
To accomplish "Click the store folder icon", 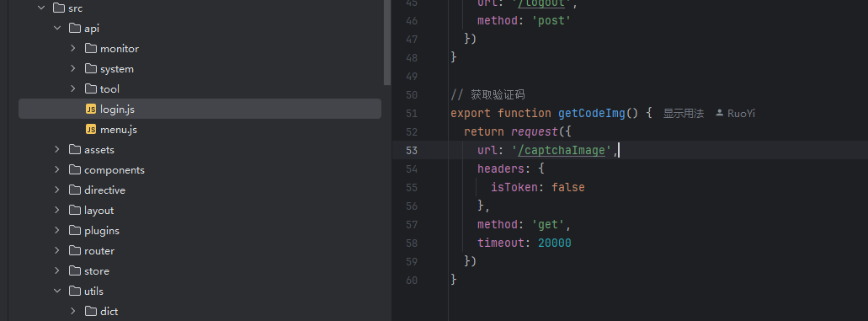I will [75, 271].
